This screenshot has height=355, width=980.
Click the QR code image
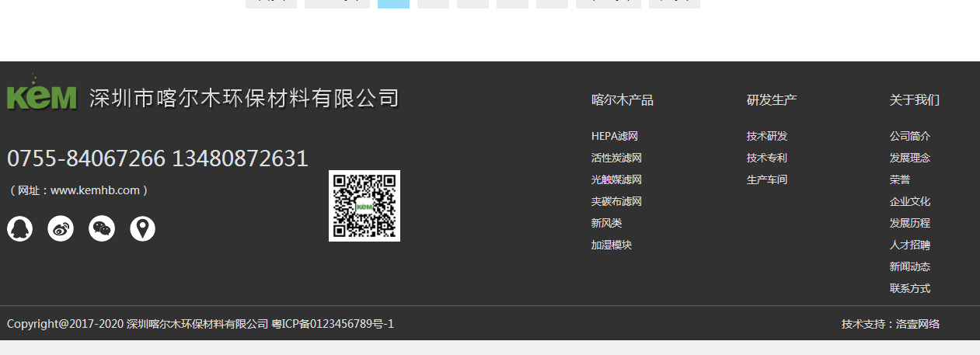(x=364, y=206)
